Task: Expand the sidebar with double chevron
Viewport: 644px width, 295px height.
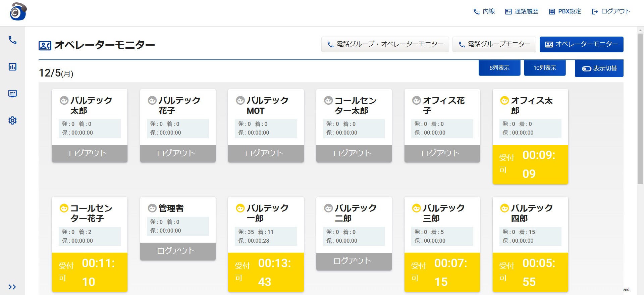Action: point(12,287)
